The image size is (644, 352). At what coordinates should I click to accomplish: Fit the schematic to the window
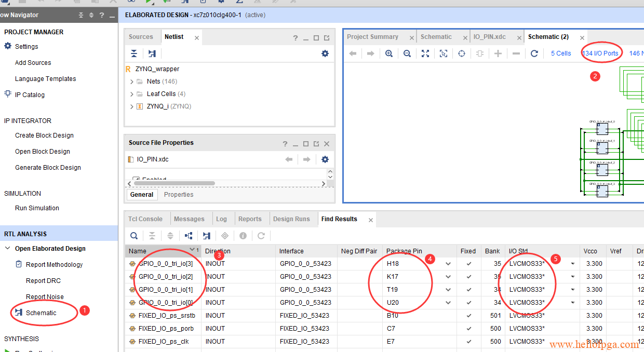pyautogui.click(x=425, y=53)
